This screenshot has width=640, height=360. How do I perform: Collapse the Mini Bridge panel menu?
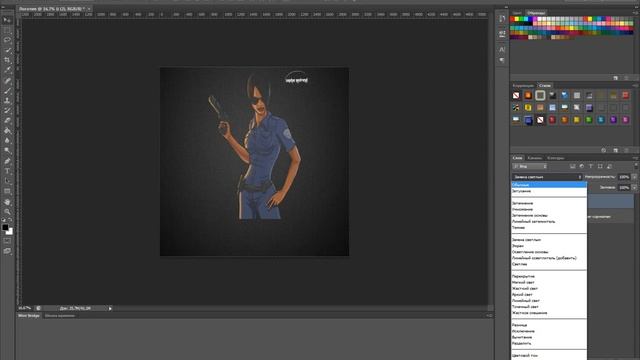coord(489,316)
